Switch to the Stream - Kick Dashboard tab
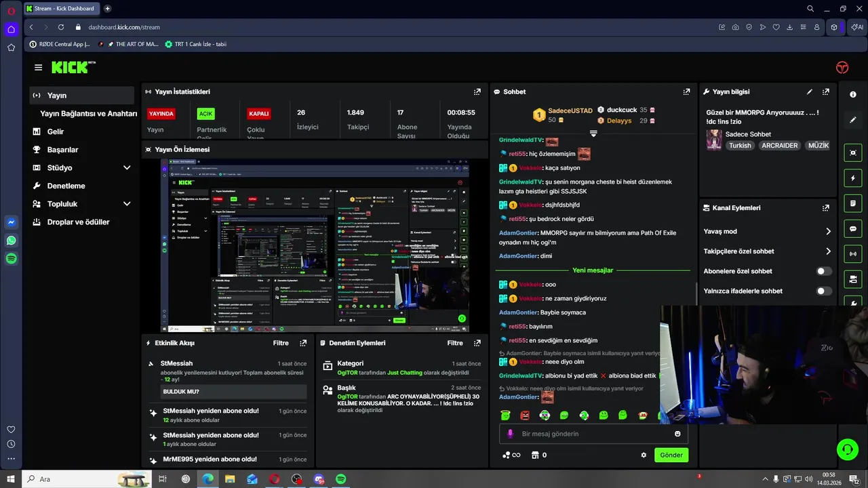 coord(61,8)
